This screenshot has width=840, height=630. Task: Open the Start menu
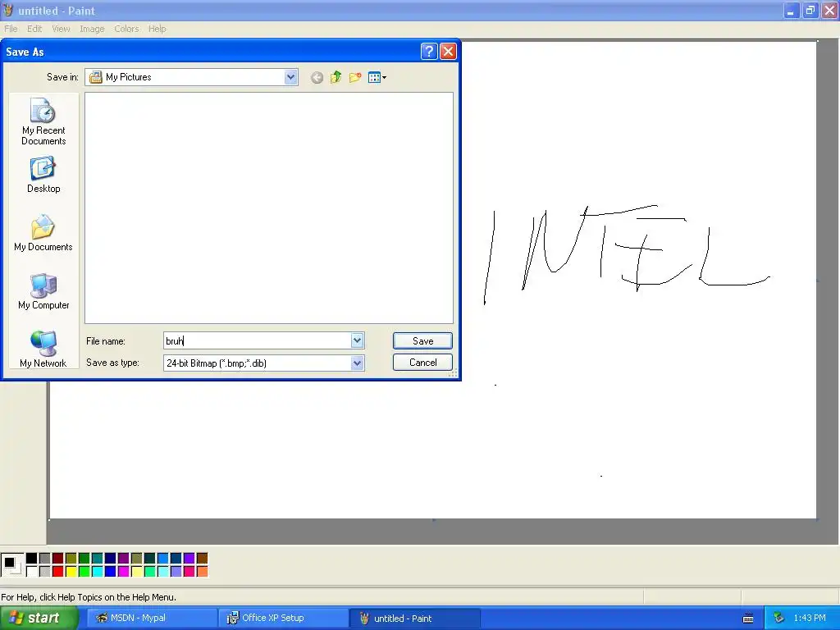click(x=39, y=618)
